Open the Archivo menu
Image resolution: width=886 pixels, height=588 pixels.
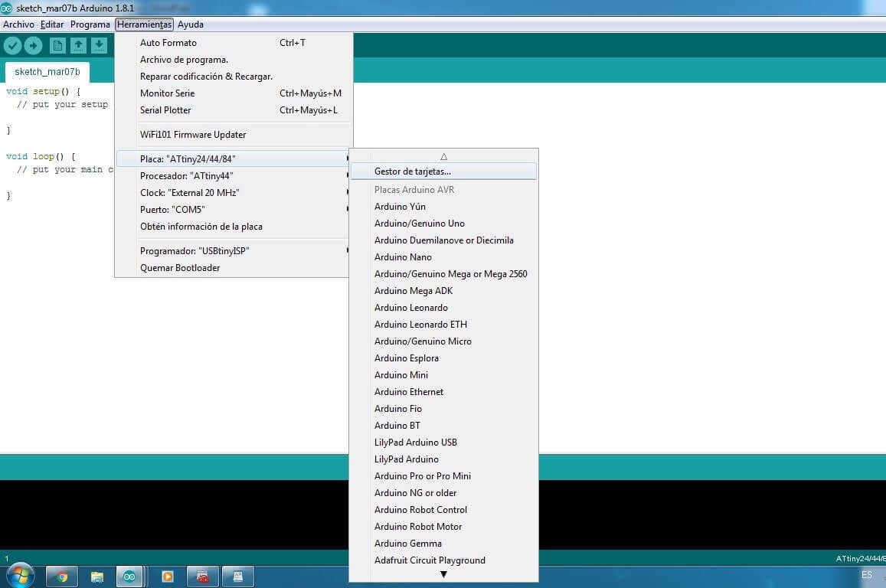[x=18, y=24]
